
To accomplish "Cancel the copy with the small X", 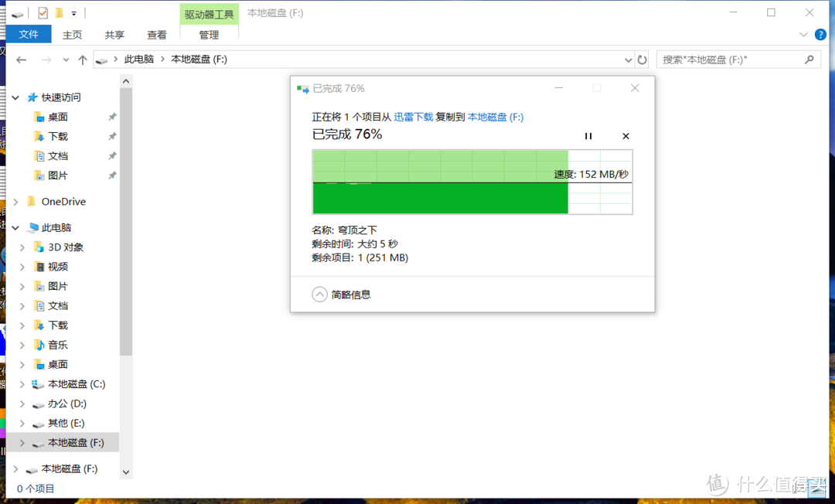I will [x=625, y=136].
